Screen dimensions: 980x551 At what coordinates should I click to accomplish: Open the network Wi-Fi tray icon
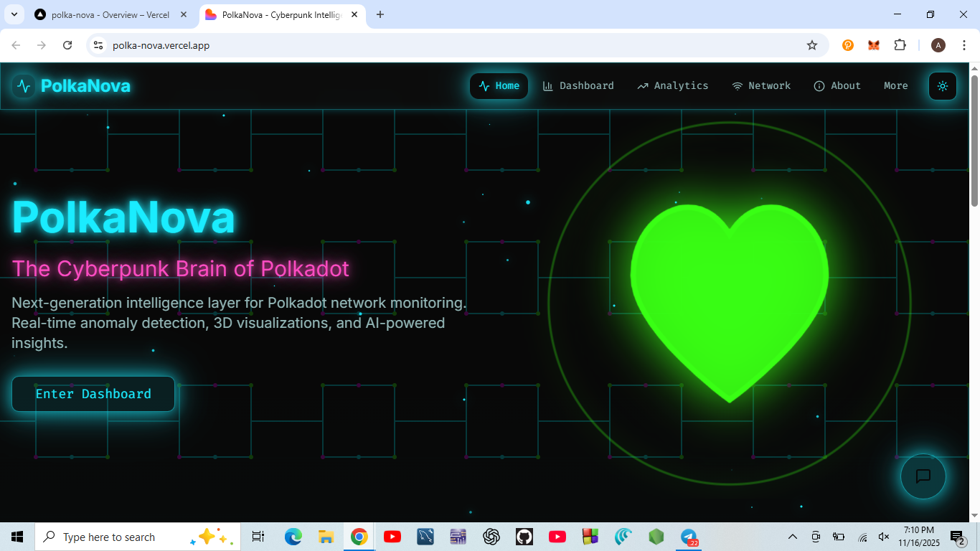(x=863, y=537)
